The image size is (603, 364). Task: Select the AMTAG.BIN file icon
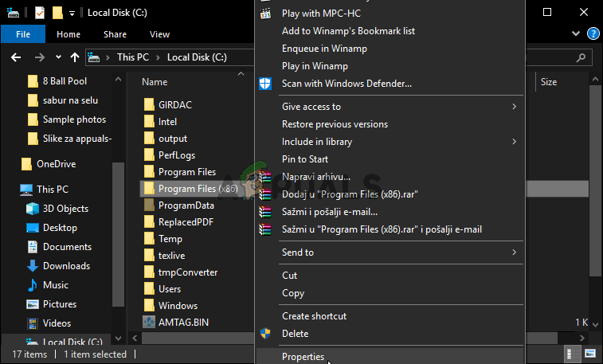coord(149,322)
